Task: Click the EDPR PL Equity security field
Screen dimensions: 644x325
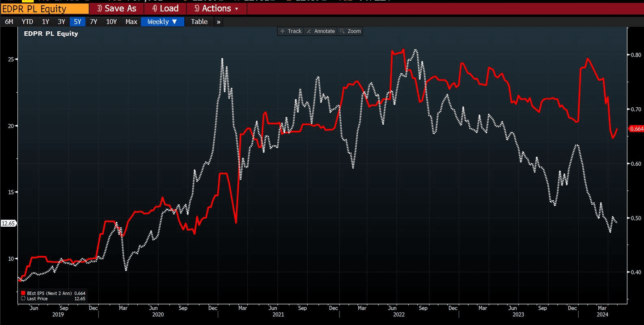Action: [x=44, y=8]
